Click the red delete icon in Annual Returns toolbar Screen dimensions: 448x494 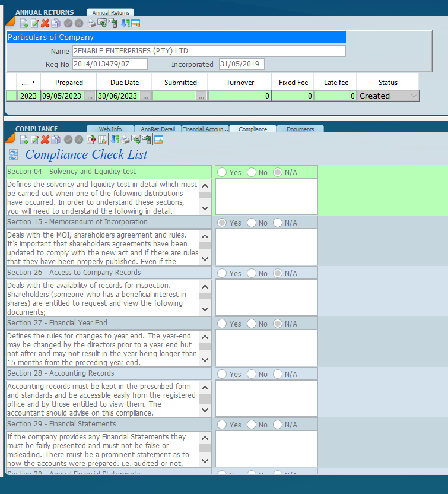45,24
